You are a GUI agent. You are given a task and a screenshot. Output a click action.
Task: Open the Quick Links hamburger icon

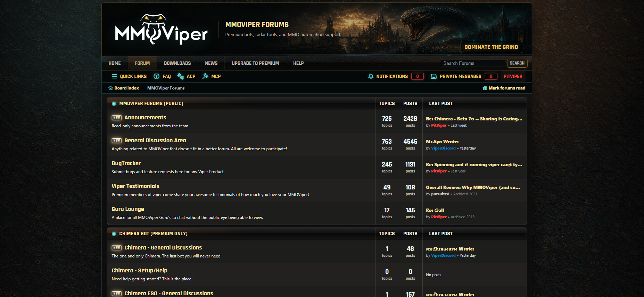[x=114, y=76]
